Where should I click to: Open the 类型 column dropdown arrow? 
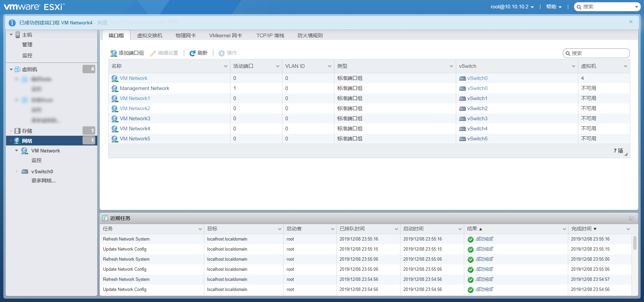[x=451, y=66]
